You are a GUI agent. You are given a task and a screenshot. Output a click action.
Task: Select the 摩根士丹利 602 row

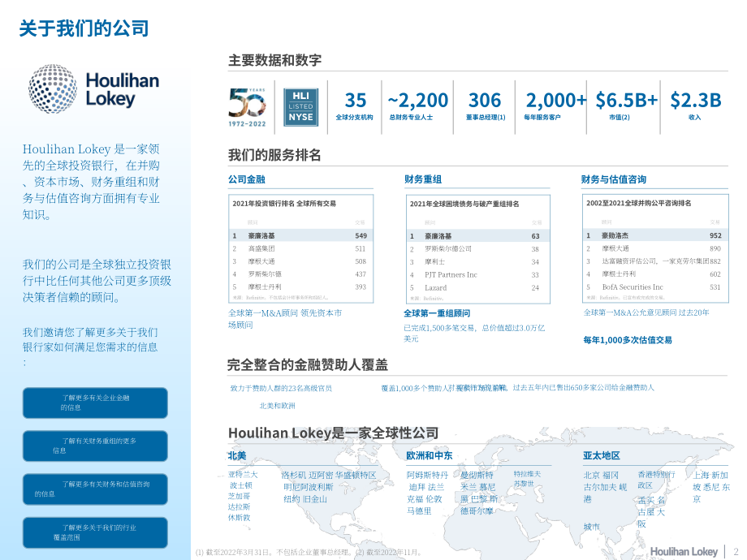pos(655,274)
